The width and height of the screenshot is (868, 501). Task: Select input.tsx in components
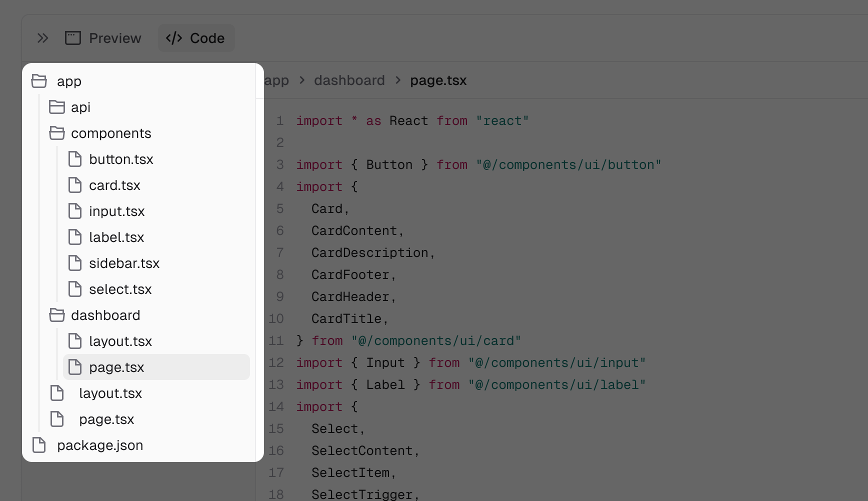click(x=116, y=211)
